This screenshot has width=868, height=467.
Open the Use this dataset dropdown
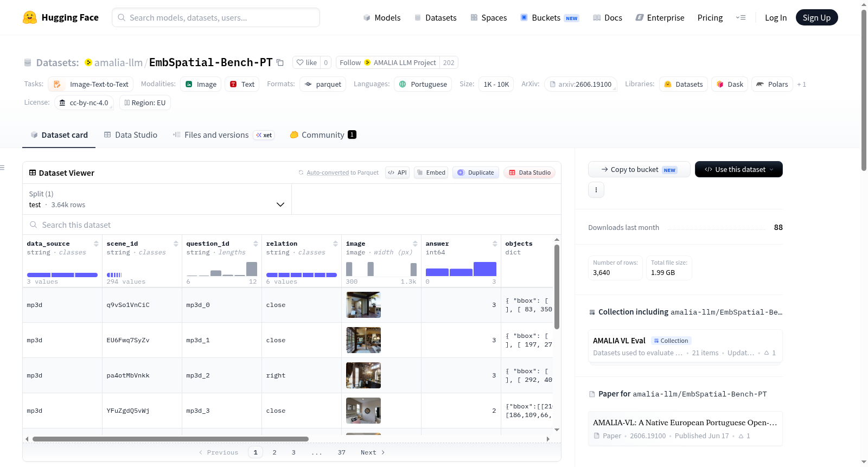739,169
